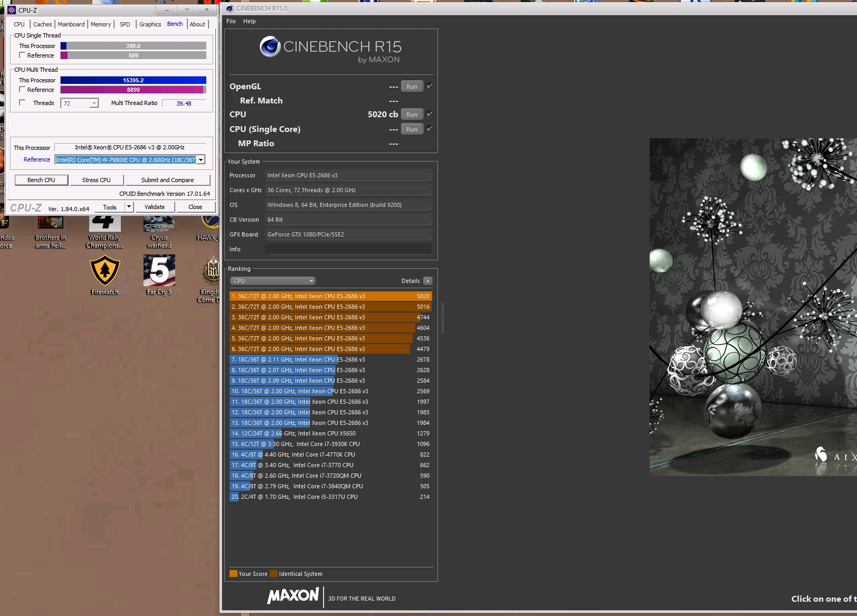
Task: Toggle the CPU test checkmark
Action: 430,114
